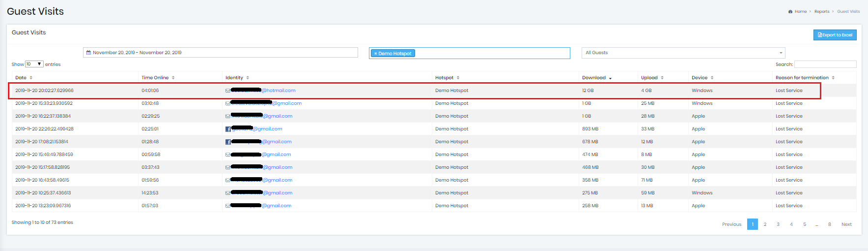The width and height of the screenshot is (868, 251).
Task: Open identity link in 13:23:09 row
Action: point(261,206)
